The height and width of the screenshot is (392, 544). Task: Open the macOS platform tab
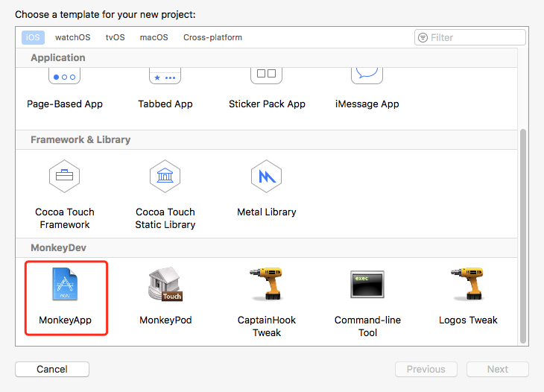(x=154, y=37)
